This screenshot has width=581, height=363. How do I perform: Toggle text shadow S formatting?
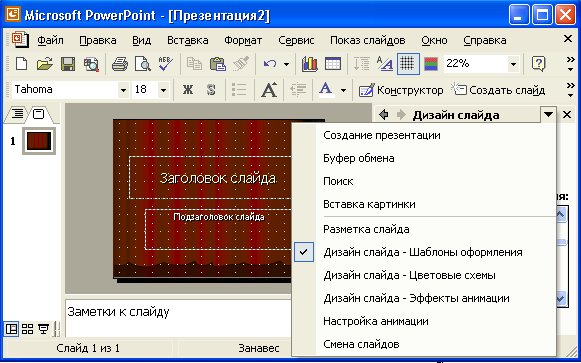(x=211, y=90)
